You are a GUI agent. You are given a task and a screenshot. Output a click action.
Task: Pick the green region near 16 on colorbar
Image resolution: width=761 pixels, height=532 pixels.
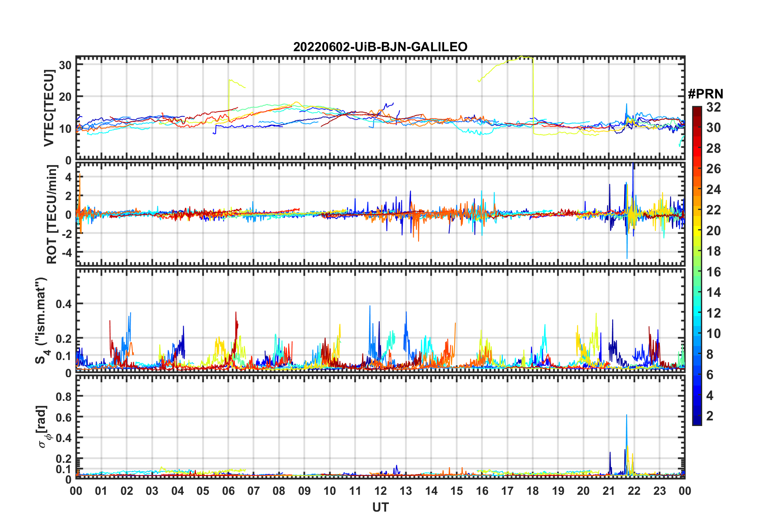[697, 272]
